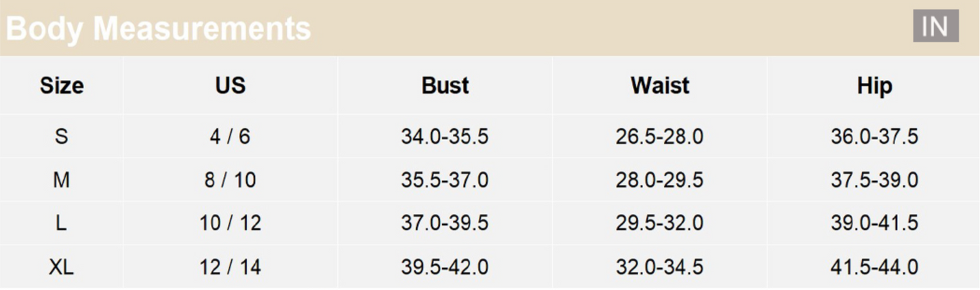Select the M size row label
980x290 pixels.
coord(62,180)
